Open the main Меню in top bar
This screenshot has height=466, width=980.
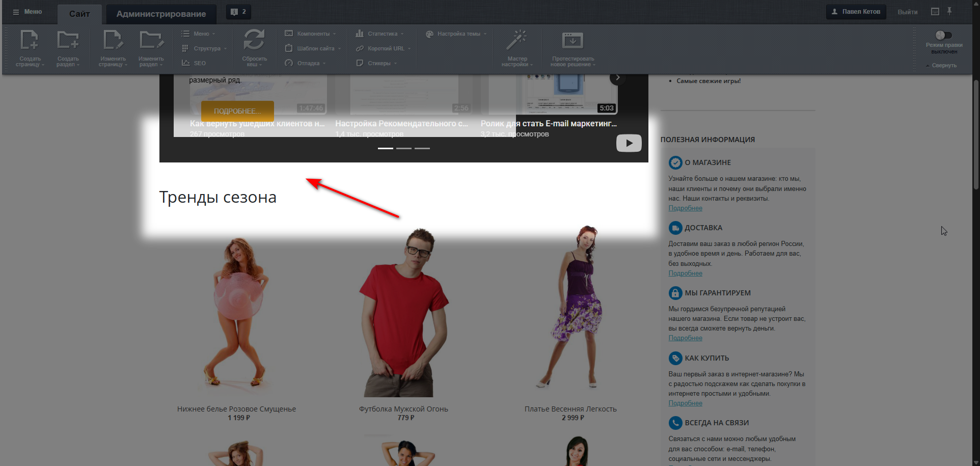pyautogui.click(x=28, y=12)
